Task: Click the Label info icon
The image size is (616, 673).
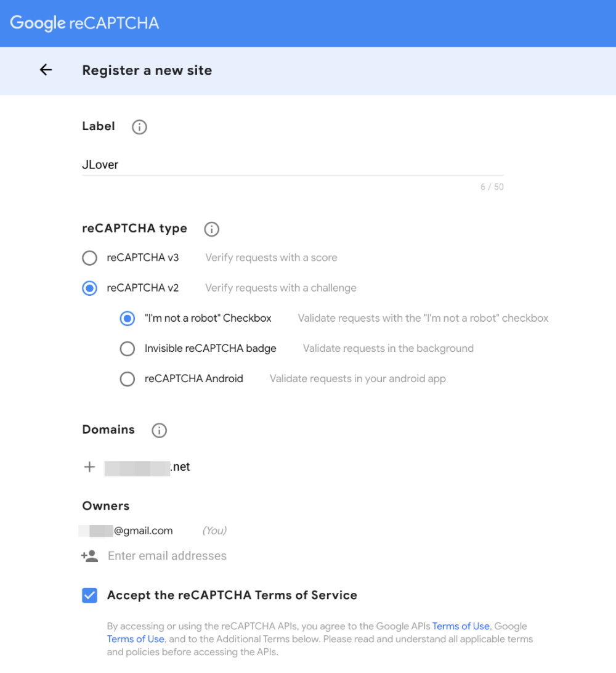Action: (140, 127)
